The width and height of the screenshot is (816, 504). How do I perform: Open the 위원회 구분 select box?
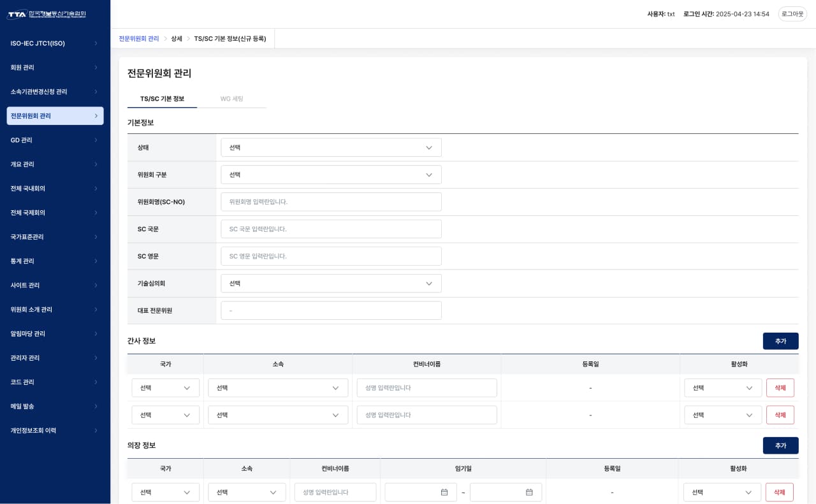point(331,175)
